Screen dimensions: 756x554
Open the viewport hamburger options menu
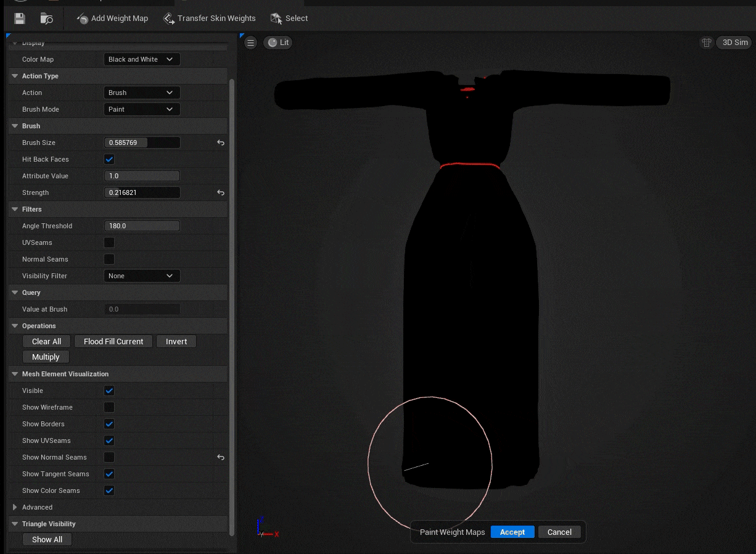(250, 43)
